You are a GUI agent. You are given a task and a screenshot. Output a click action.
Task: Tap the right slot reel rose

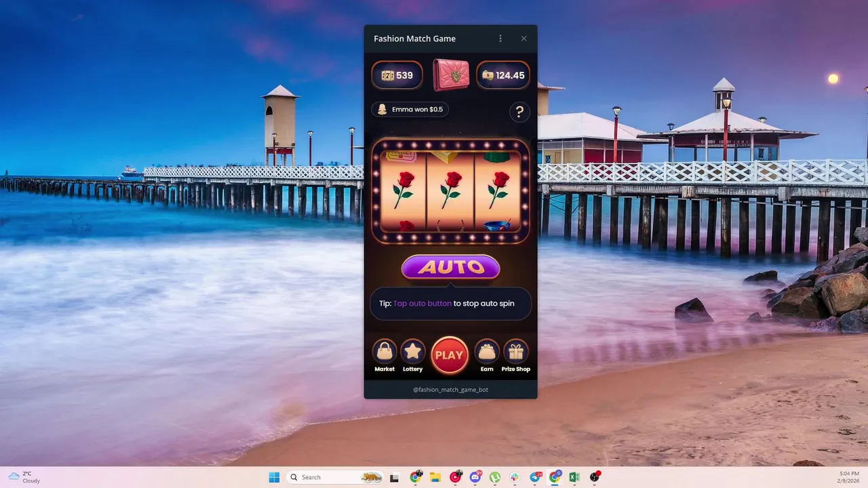(x=498, y=190)
